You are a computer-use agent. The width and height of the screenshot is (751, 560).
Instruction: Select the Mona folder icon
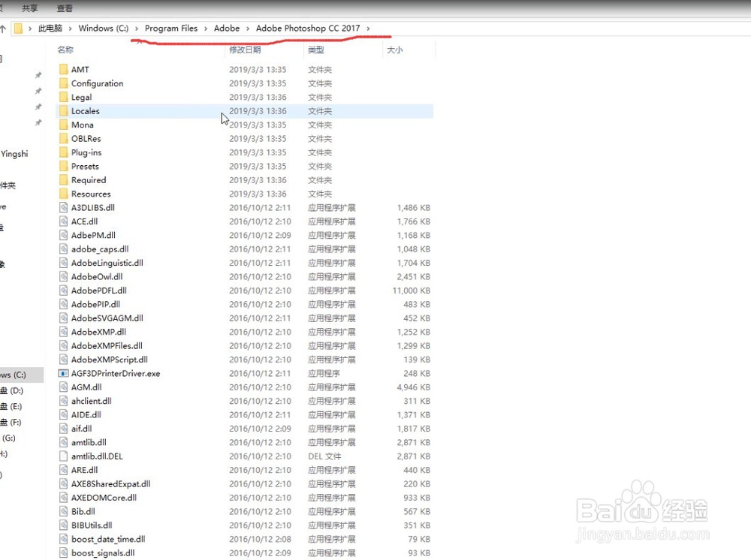point(63,125)
